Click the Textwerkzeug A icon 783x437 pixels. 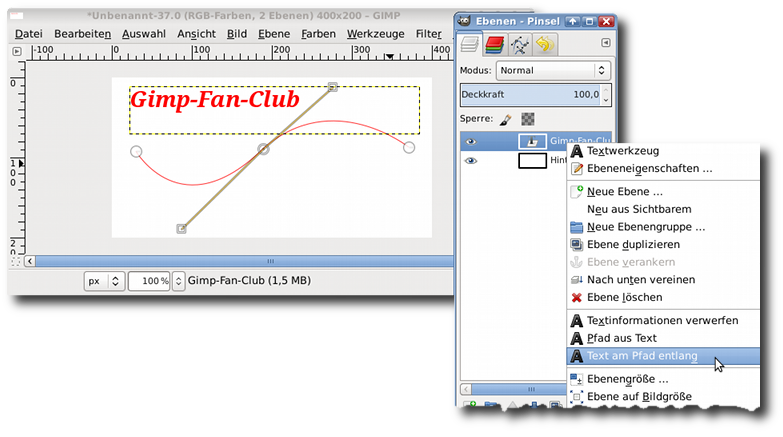pos(577,151)
